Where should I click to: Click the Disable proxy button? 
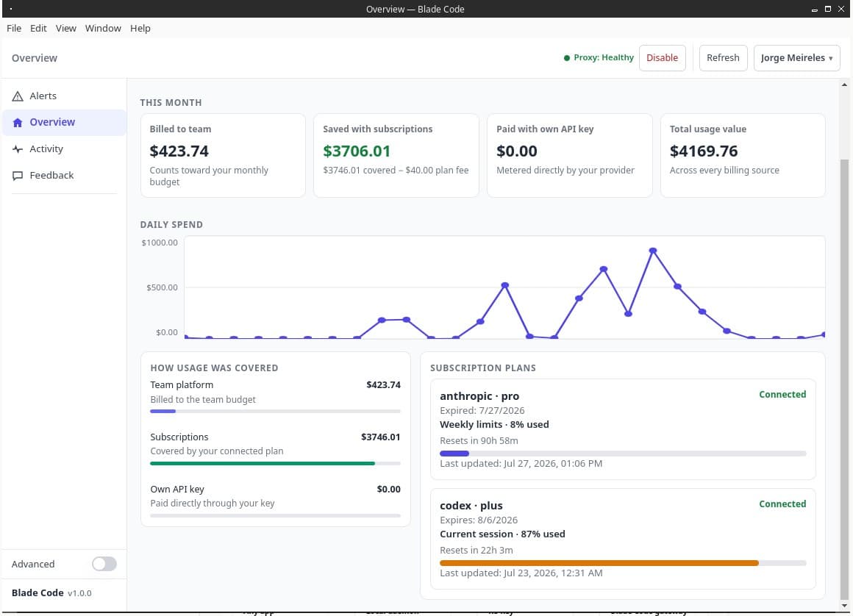click(x=662, y=57)
